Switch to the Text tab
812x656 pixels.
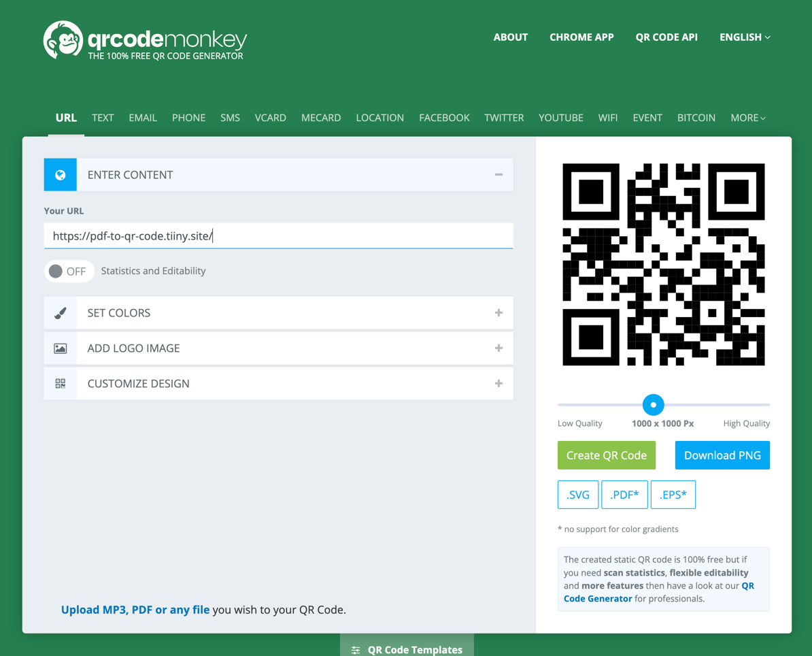(103, 118)
